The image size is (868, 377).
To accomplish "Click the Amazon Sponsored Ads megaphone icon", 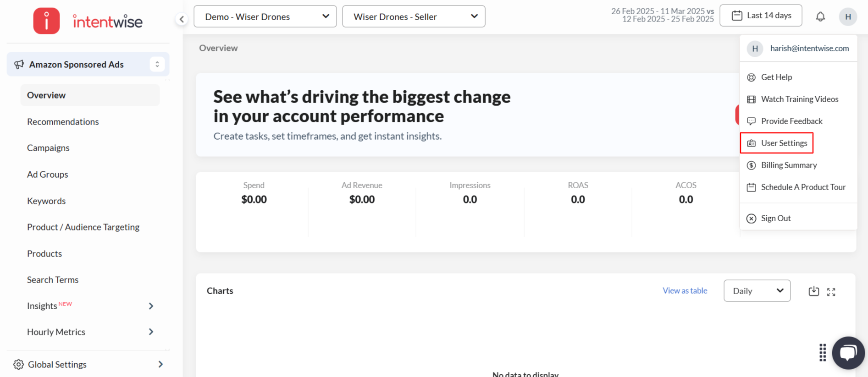I will [19, 64].
